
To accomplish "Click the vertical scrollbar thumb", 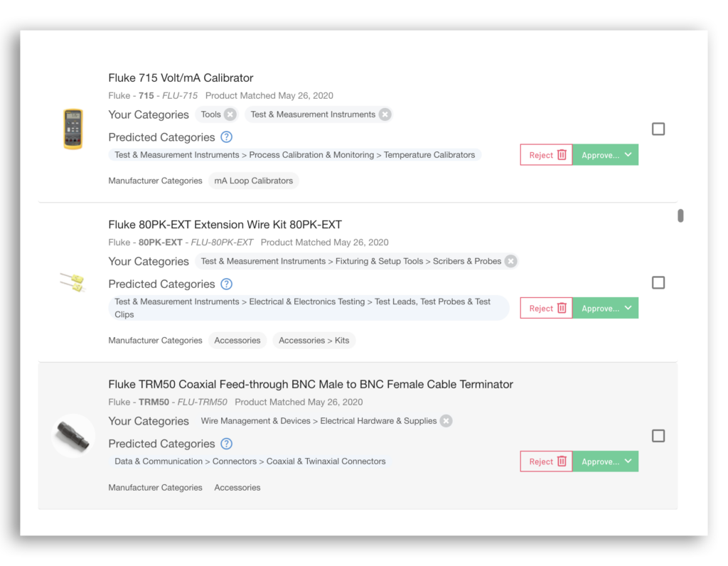I will click(x=680, y=215).
